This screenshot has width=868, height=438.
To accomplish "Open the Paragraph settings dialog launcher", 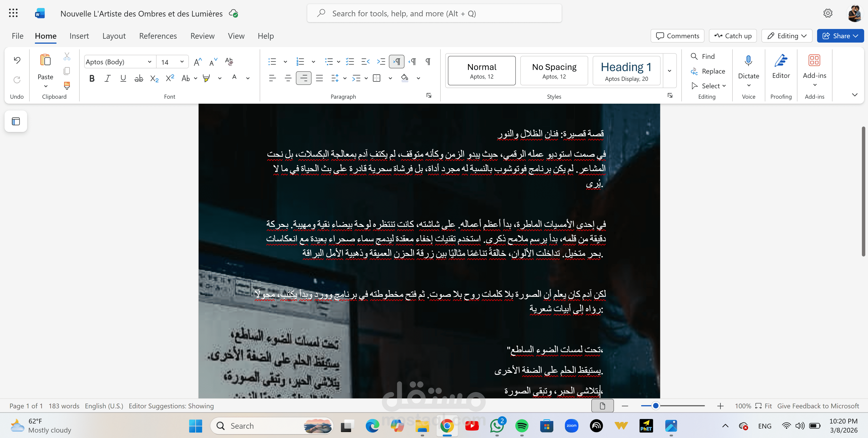I will (429, 96).
